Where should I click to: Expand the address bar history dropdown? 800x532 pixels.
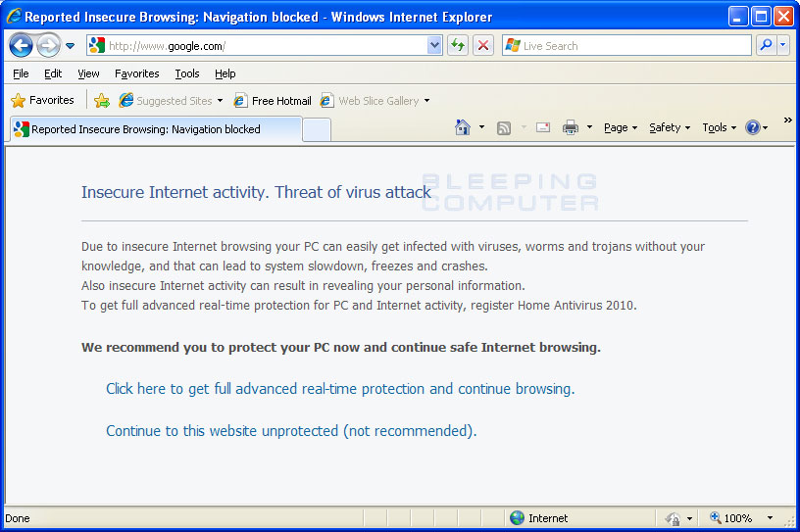click(x=434, y=46)
